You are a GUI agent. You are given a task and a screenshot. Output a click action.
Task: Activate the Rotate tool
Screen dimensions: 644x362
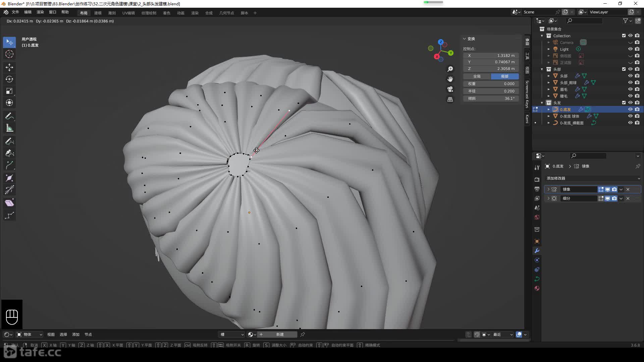click(x=9, y=79)
